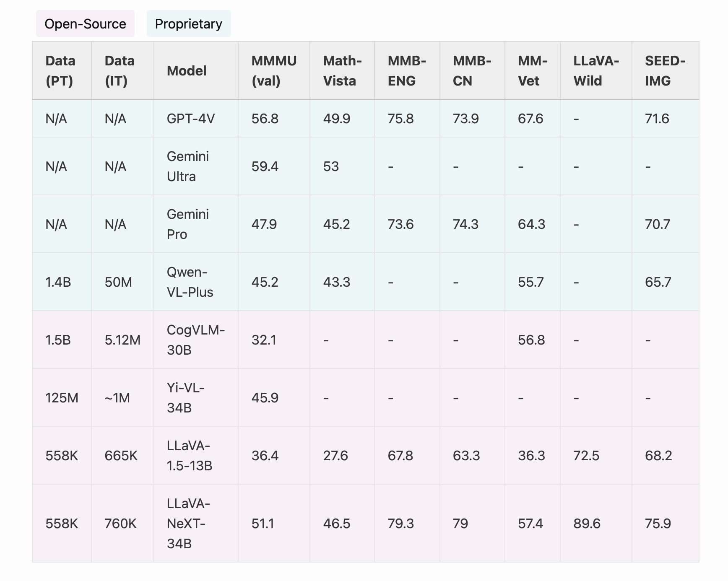This screenshot has height=581, width=728.
Task: Select the MMB-ENG column header
Action: [x=407, y=71]
